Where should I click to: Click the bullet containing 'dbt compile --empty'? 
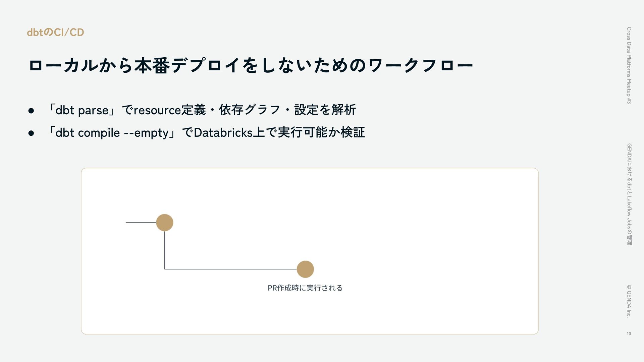[206, 132]
